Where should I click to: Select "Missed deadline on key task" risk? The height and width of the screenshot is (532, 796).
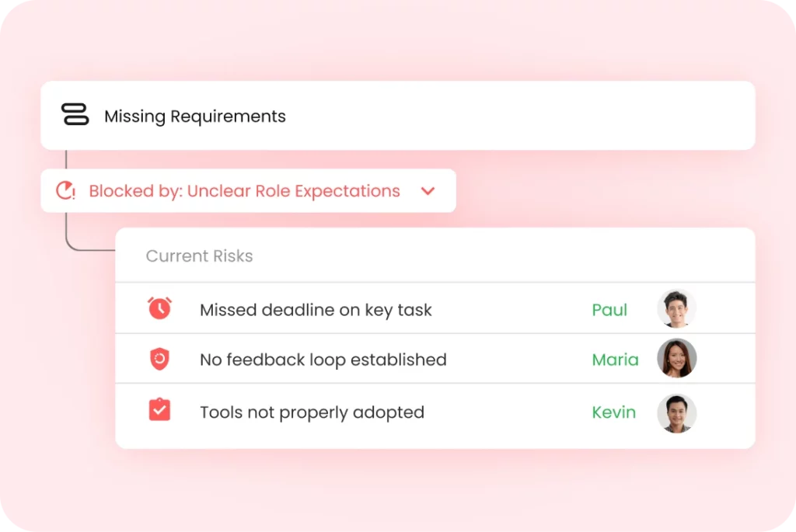click(316, 310)
